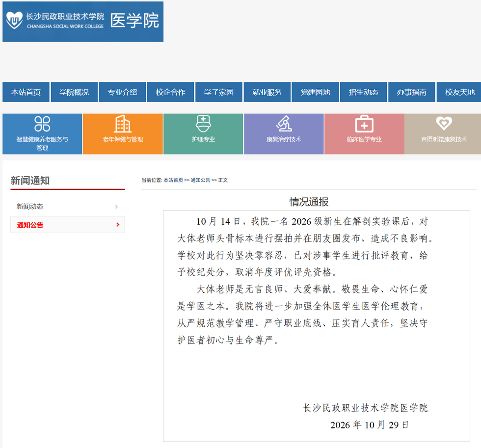Open the 党建园地 navigation menu
Screen dimensions: 481x448
315,92
